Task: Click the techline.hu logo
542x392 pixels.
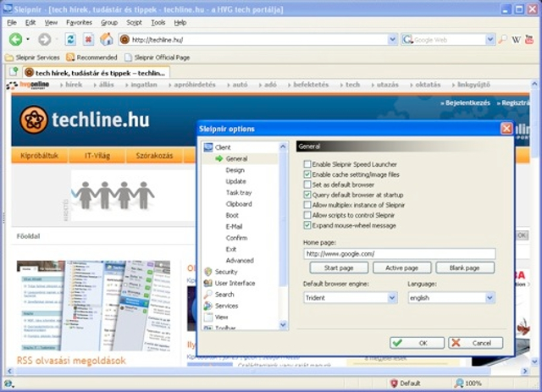Action: [85, 119]
